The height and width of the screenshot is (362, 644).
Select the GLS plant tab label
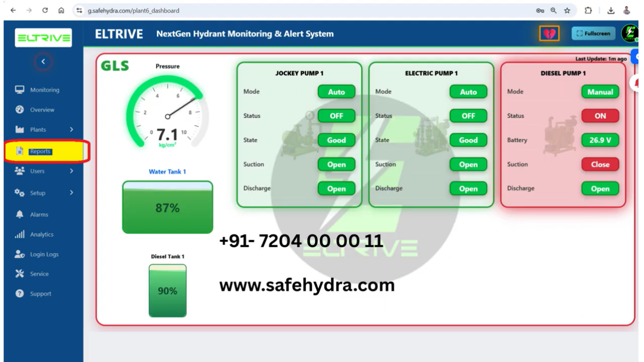[x=114, y=66]
